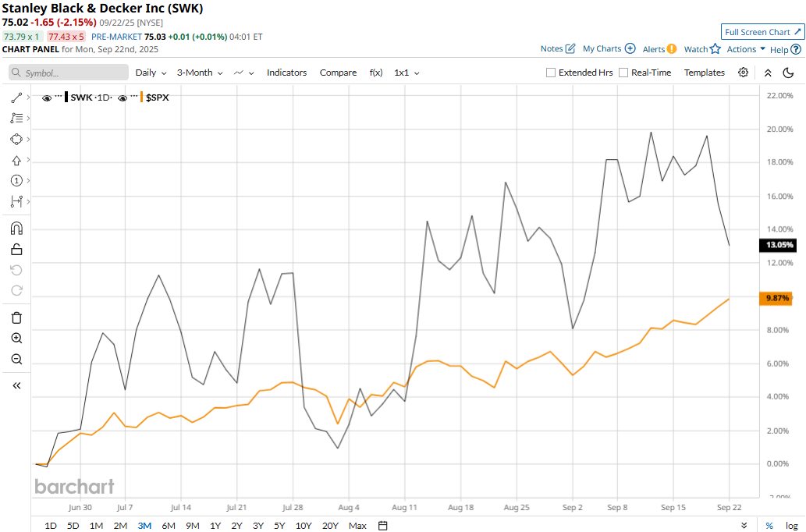Open the 1x1 grid layout dropdown
The height and width of the screenshot is (532, 806).
click(x=407, y=73)
